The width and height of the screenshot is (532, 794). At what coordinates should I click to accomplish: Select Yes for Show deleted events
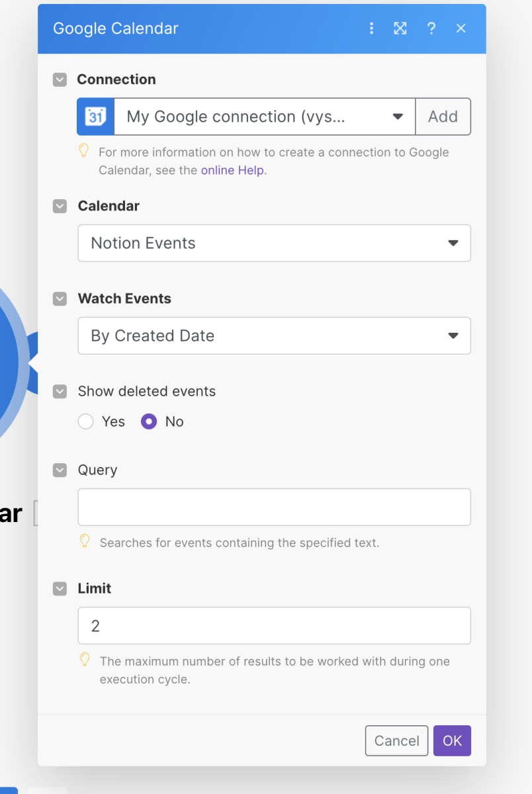tap(85, 421)
